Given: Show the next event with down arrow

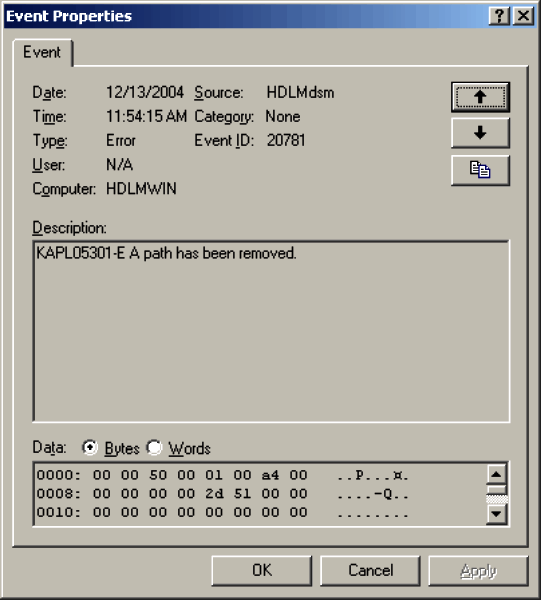Looking at the screenshot, I should (480, 133).
